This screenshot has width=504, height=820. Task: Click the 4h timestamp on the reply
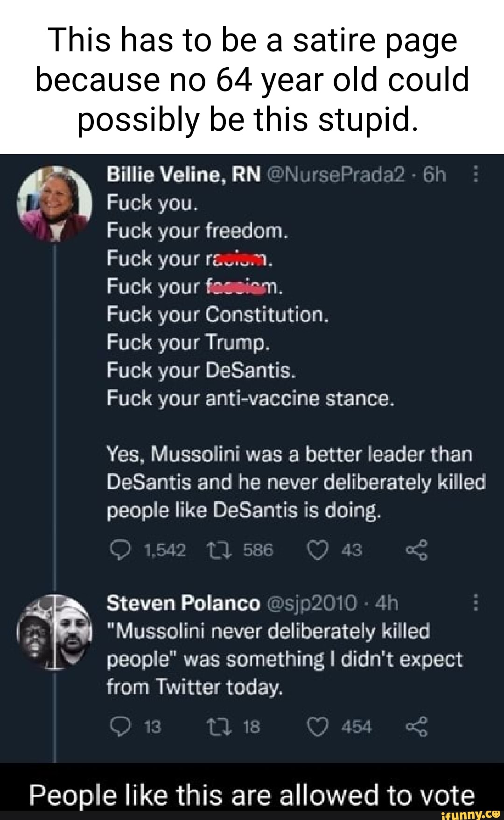[386, 603]
